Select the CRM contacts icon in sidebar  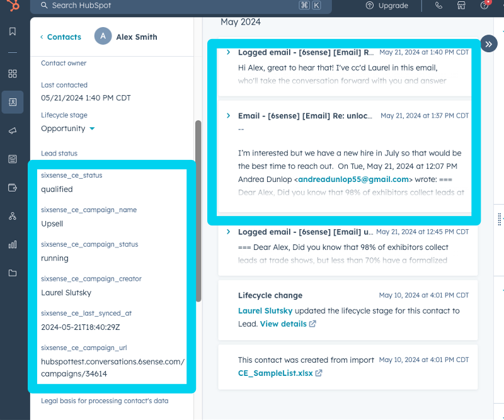coord(13,102)
